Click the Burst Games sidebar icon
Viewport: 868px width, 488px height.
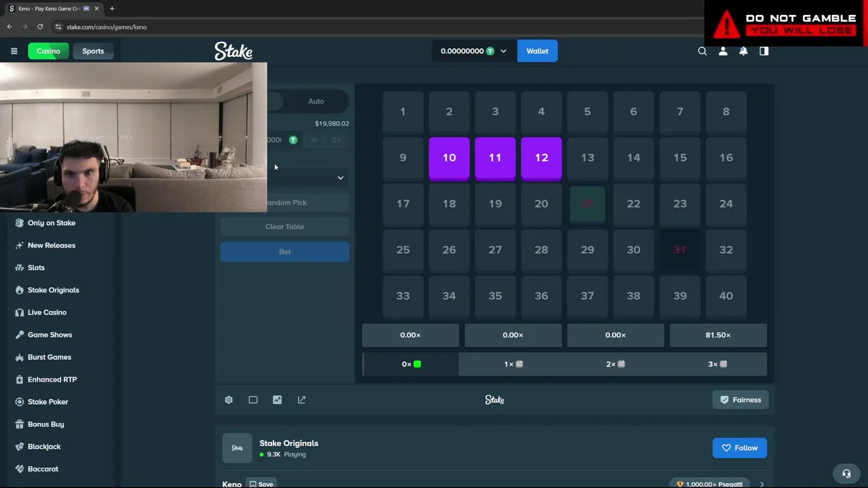pos(19,357)
